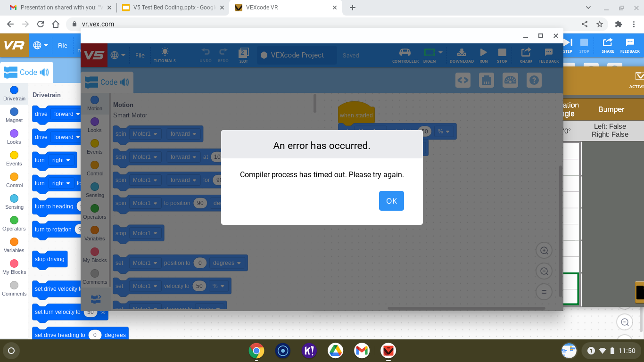
Task: Click the V5 Stop button
Action: pos(502,55)
